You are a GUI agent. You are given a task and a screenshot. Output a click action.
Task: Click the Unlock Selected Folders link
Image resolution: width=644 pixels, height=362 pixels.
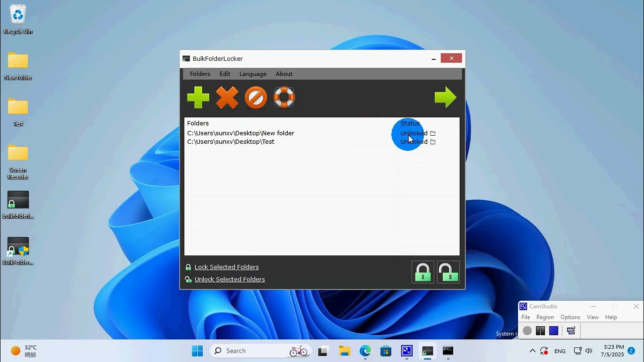(229, 279)
